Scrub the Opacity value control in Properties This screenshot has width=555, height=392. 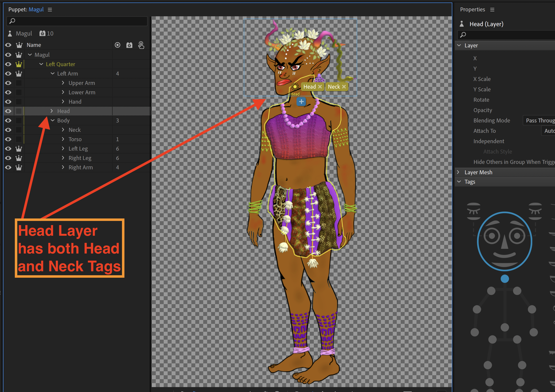[483, 110]
